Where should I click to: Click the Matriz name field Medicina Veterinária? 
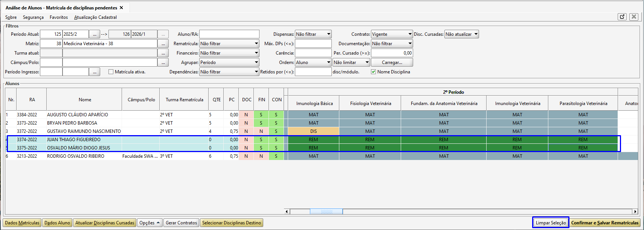coord(110,44)
